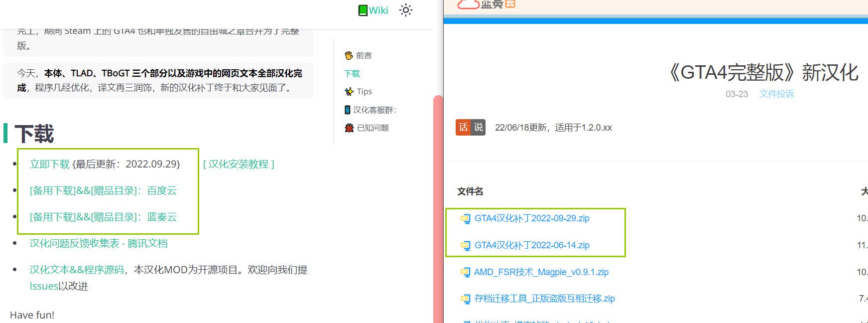Open 蓝奏云 backup download link

pyautogui.click(x=162, y=217)
